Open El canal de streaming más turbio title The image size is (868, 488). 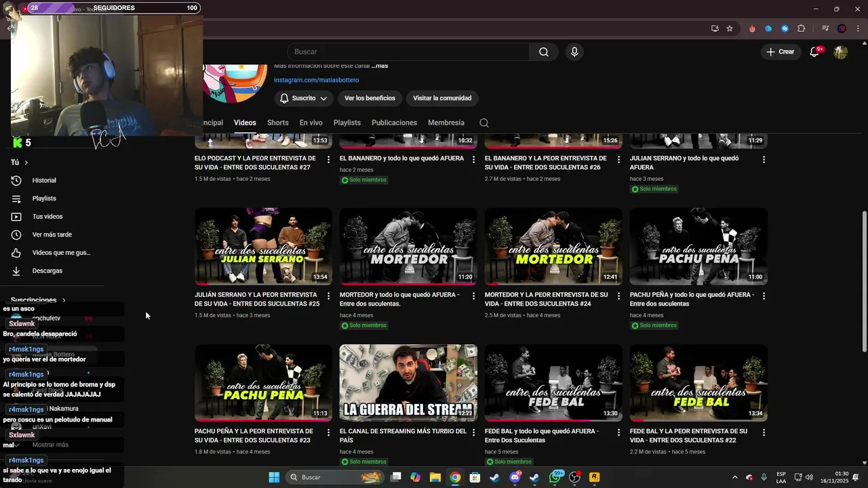tap(403, 436)
